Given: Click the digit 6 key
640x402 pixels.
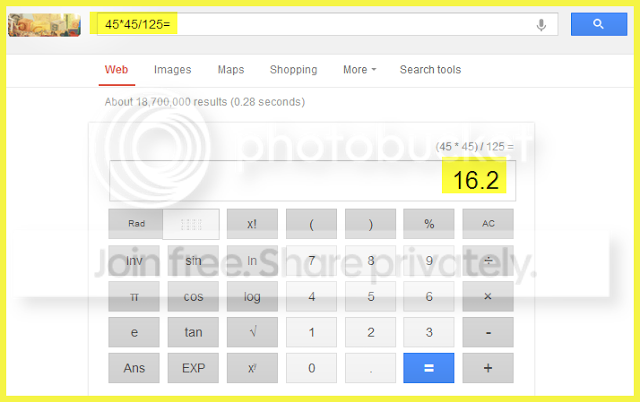Looking at the screenshot, I should coord(429,296).
